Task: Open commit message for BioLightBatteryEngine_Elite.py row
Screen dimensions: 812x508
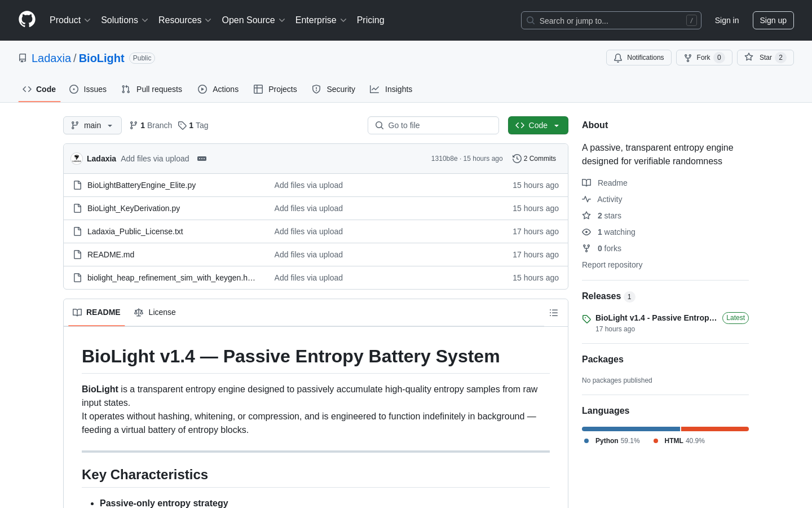Action: click(x=308, y=185)
